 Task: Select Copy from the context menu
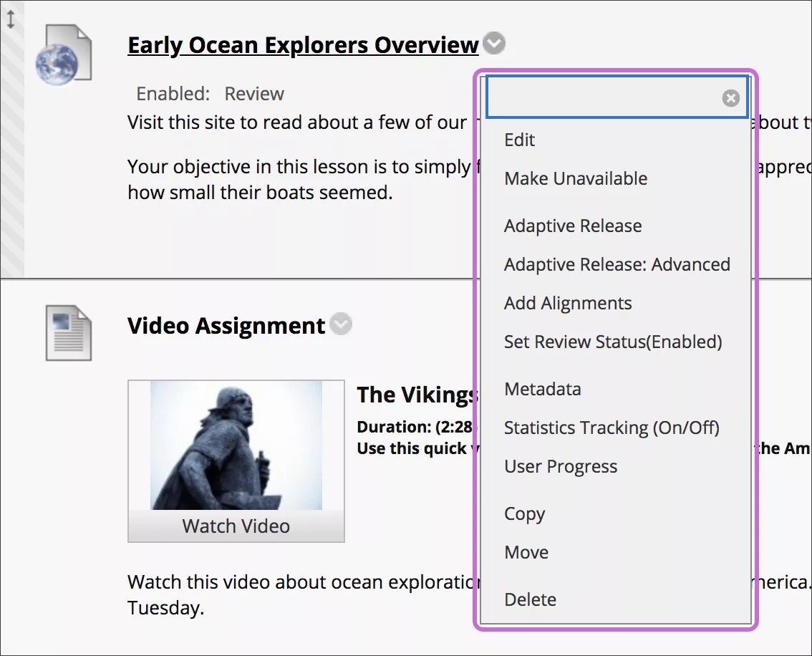click(525, 513)
